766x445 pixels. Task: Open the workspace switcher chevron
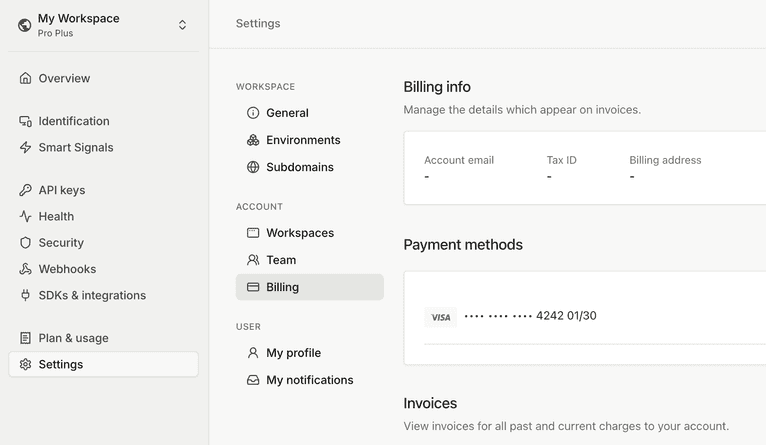(182, 25)
